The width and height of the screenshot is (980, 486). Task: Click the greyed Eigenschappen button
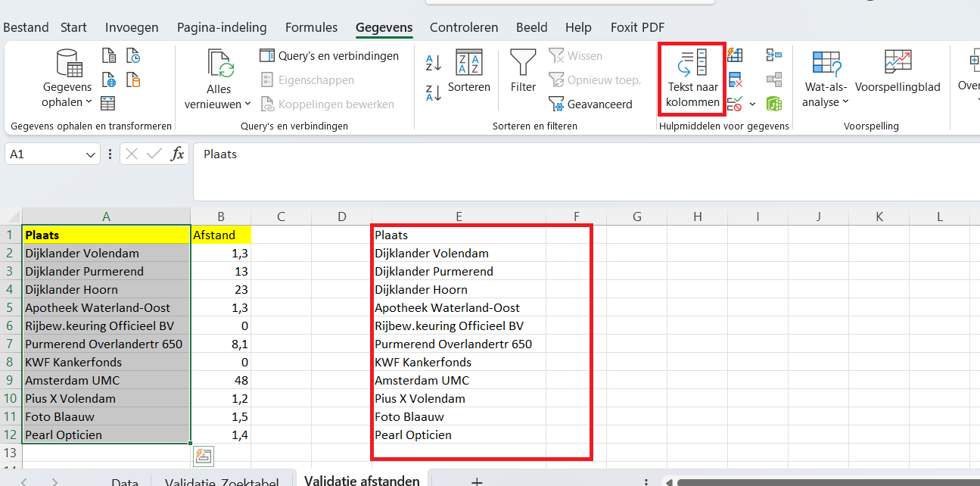click(307, 79)
